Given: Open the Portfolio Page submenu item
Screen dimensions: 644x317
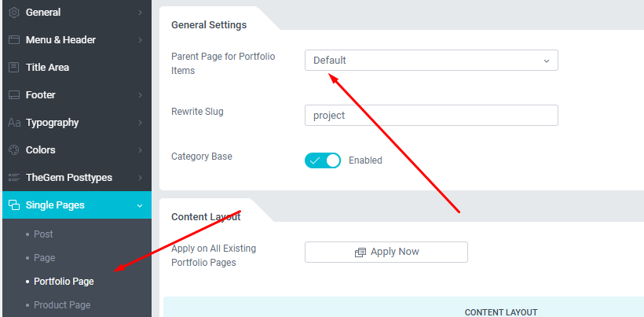Looking at the screenshot, I should pyautogui.click(x=64, y=282).
